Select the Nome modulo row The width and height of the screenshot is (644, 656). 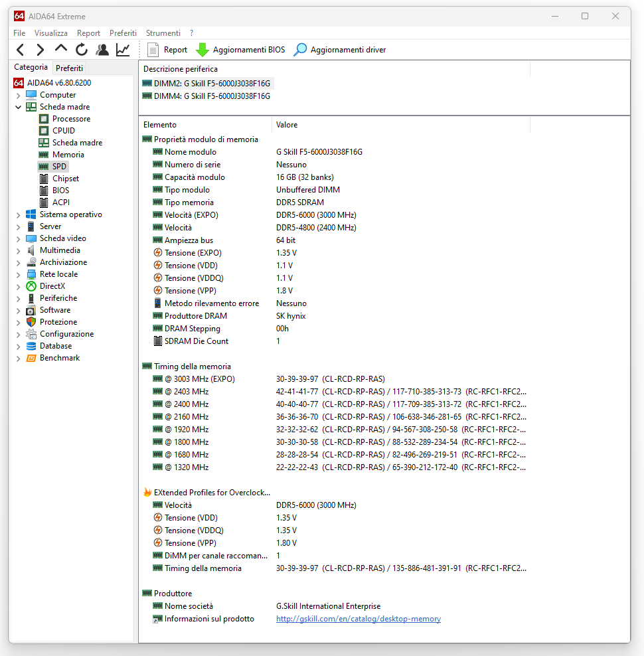[x=335, y=152]
